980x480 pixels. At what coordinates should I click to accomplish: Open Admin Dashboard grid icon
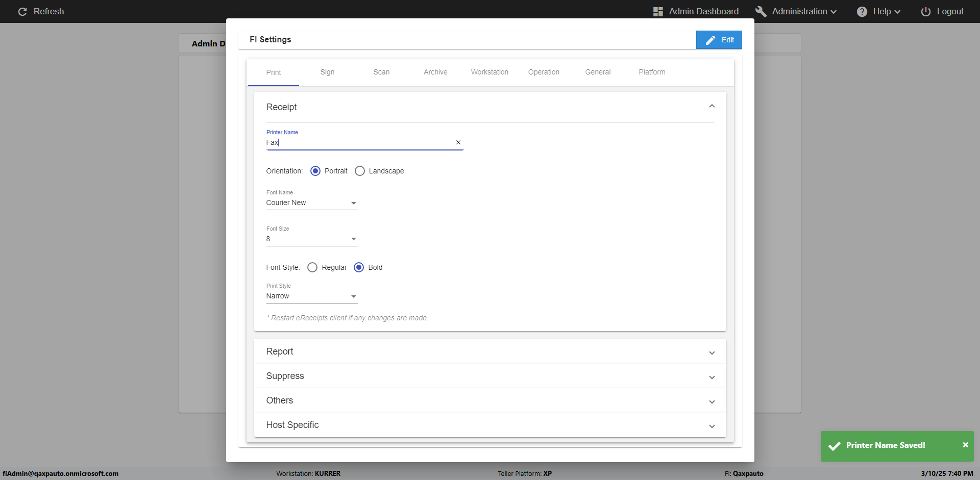(658, 11)
